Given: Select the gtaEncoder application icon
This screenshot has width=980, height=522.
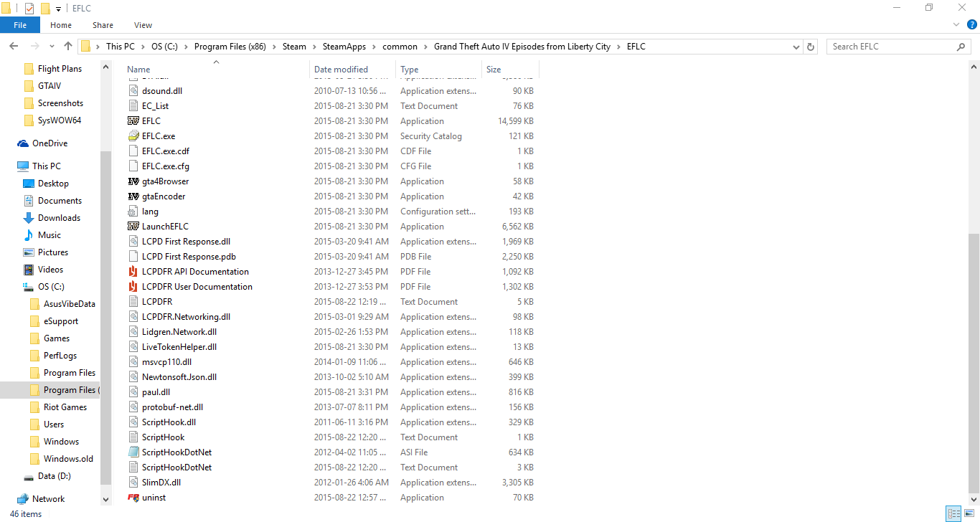Looking at the screenshot, I should click(133, 196).
